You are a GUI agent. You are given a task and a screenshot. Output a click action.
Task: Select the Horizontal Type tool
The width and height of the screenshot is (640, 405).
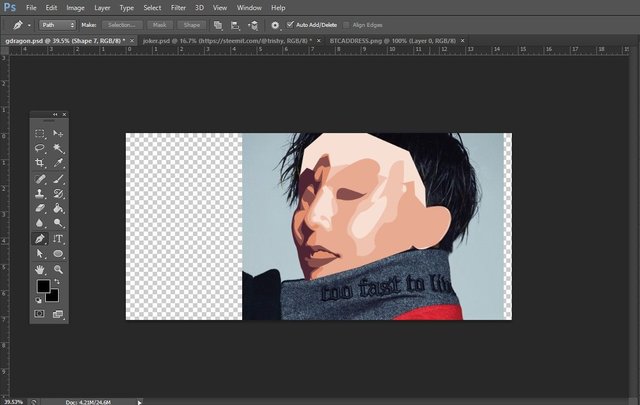coord(58,239)
